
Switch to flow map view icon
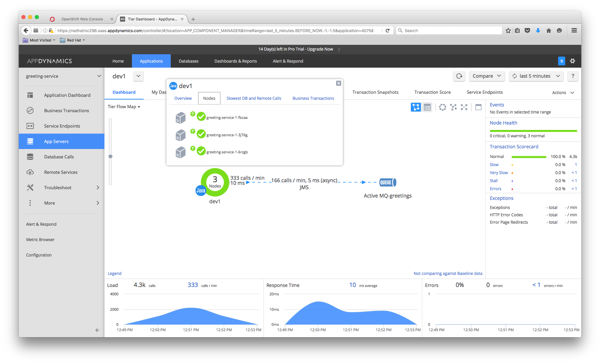click(416, 107)
